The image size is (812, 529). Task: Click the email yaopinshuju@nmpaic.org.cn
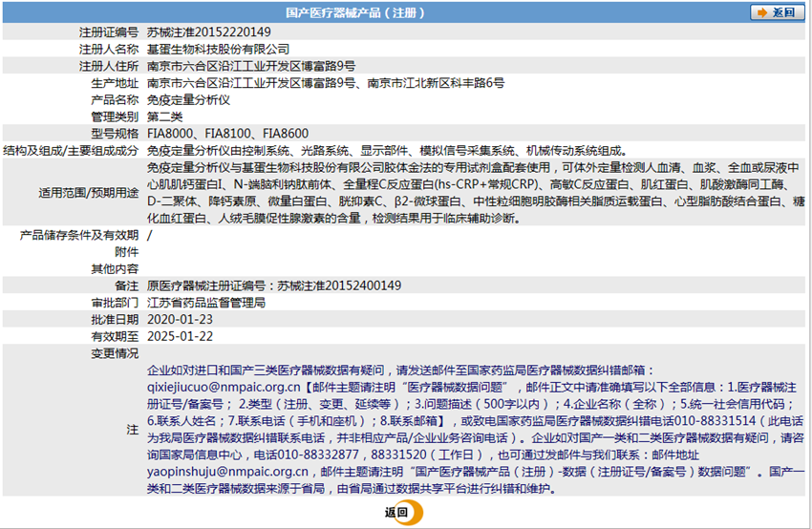coord(227,472)
